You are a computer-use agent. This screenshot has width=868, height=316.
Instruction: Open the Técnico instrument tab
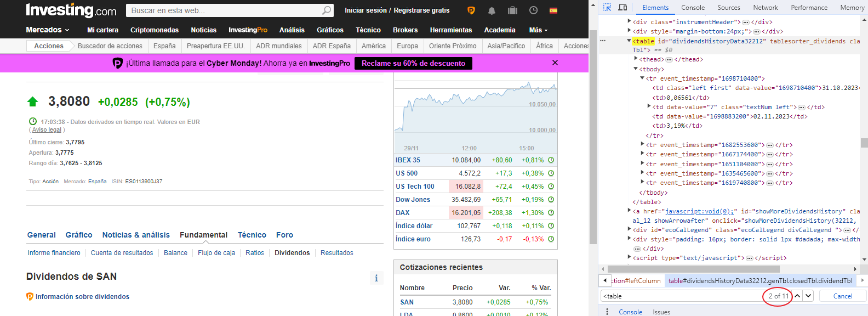[252, 235]
